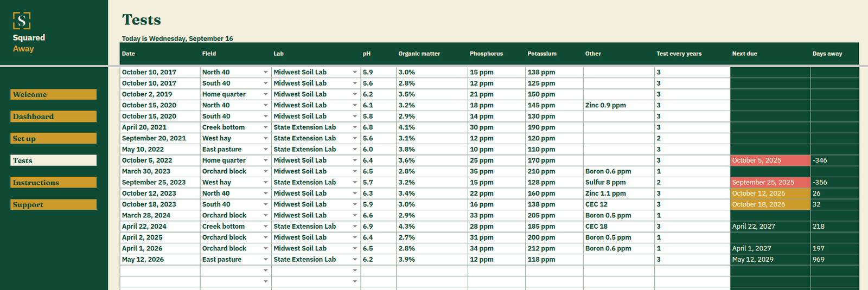Select date cell October 15, 2020 North 40

(160, 105)
